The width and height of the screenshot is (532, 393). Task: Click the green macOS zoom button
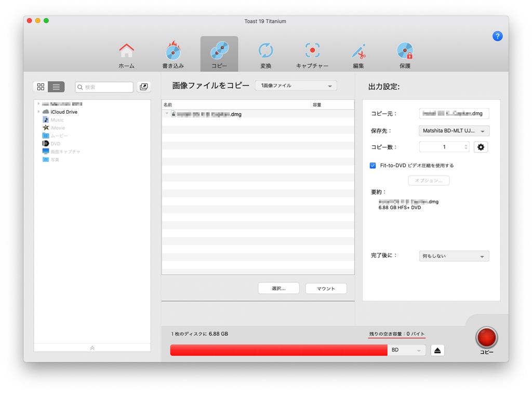pos(46,21)
